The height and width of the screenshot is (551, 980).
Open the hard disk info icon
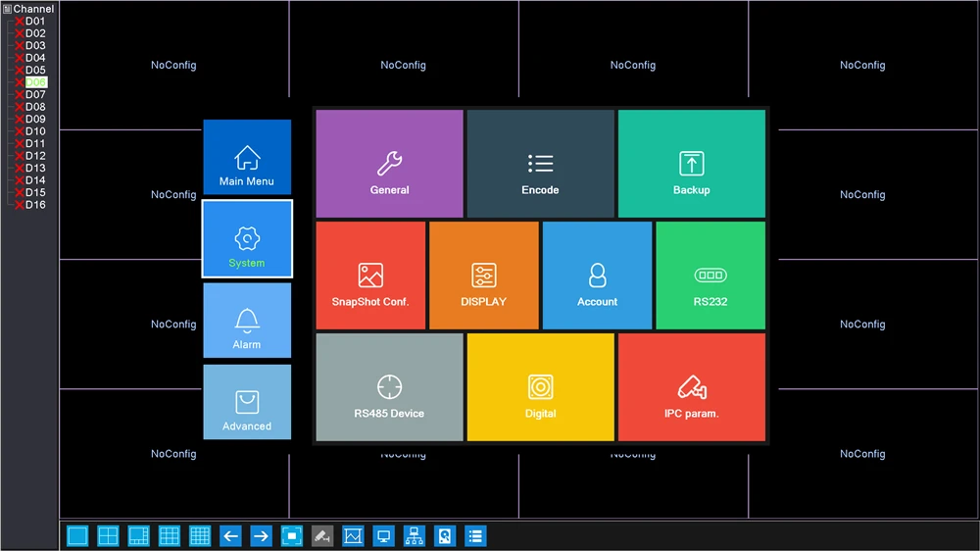tap(445, 536)
